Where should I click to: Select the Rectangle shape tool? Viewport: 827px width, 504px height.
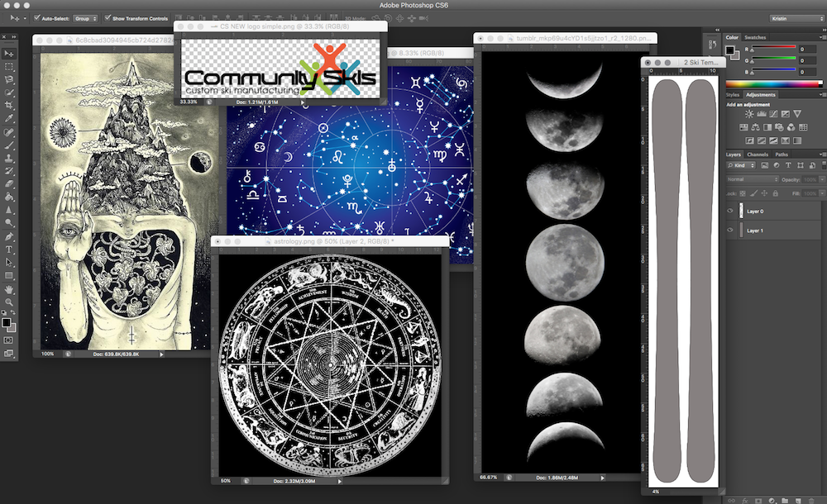[x=9, y=275]
